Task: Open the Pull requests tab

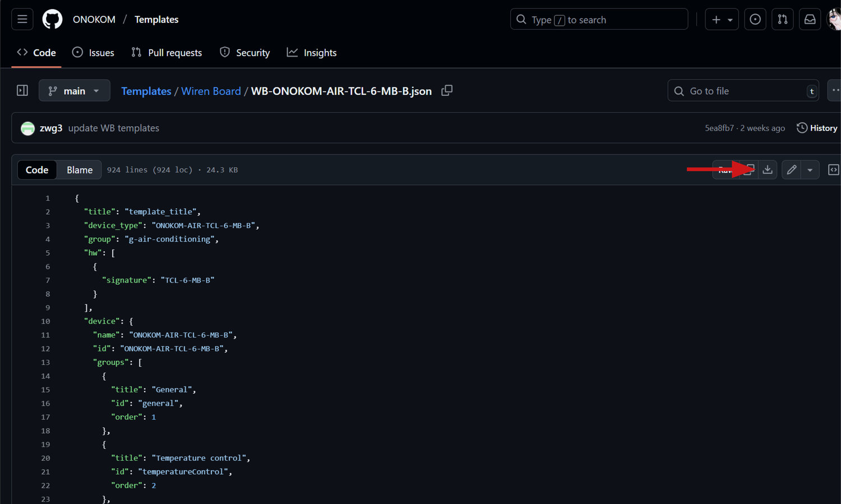Action: (167, 53)
